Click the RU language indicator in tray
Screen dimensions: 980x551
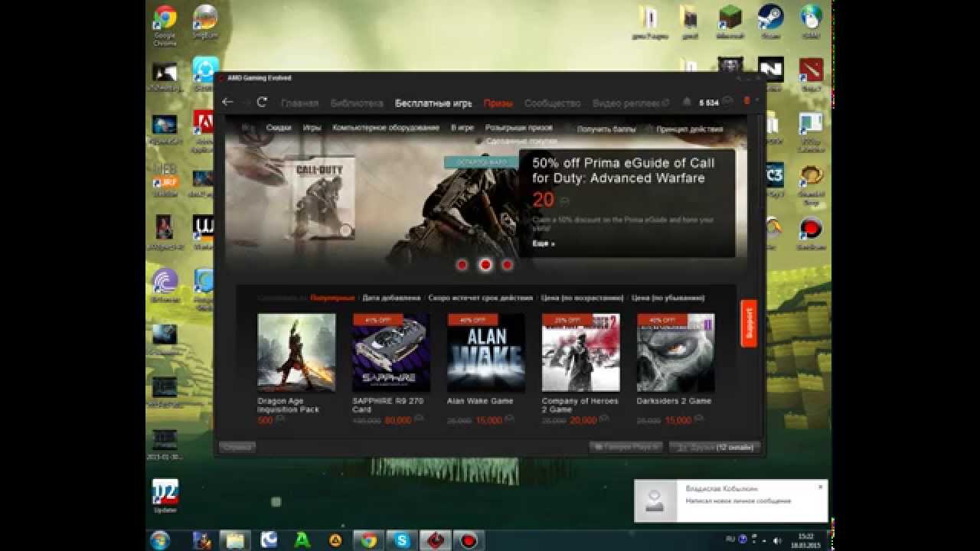pyautogui.click(x=730, y=540)
